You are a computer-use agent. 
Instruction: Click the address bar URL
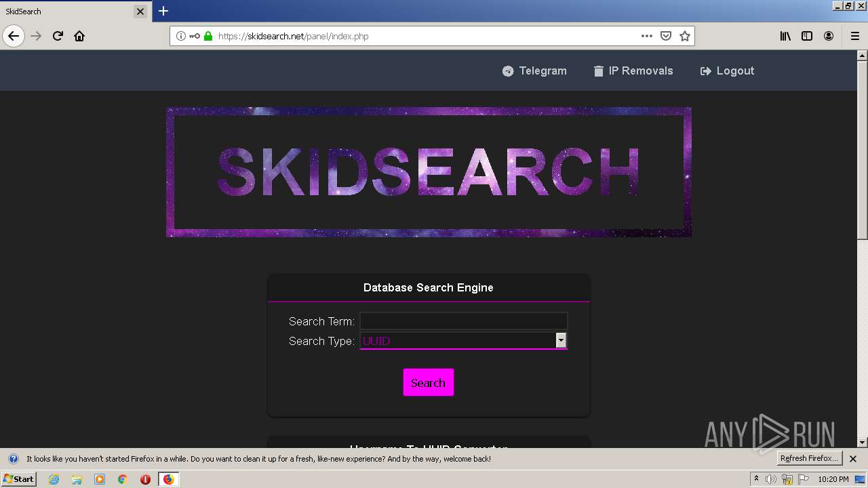tap(294, 36)
